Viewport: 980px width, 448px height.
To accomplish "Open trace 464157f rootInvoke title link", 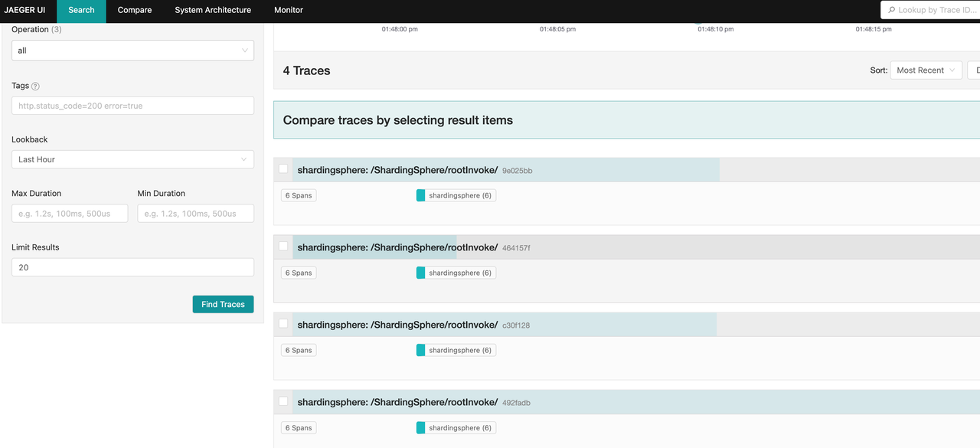I will tap(397, 247).
